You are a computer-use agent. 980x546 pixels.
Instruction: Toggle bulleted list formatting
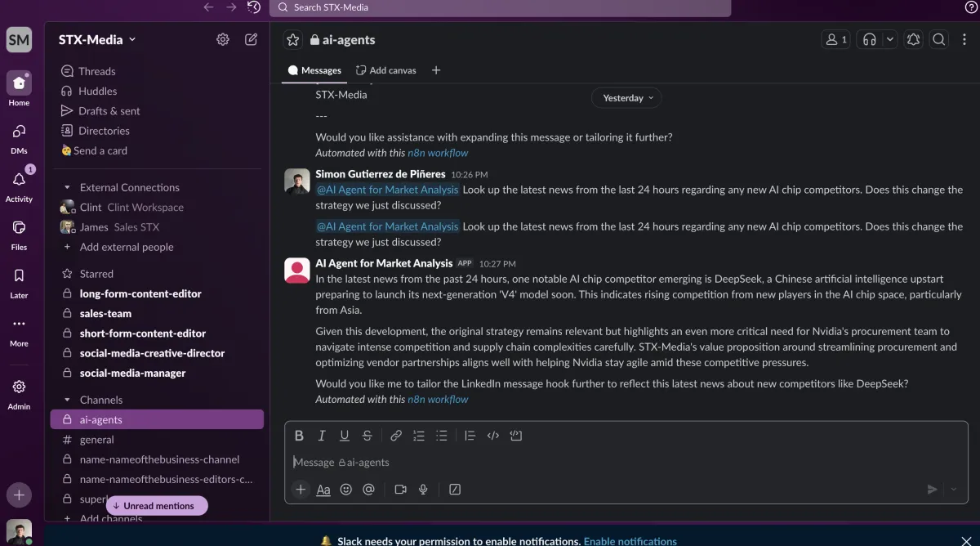(x=442, y=436)
